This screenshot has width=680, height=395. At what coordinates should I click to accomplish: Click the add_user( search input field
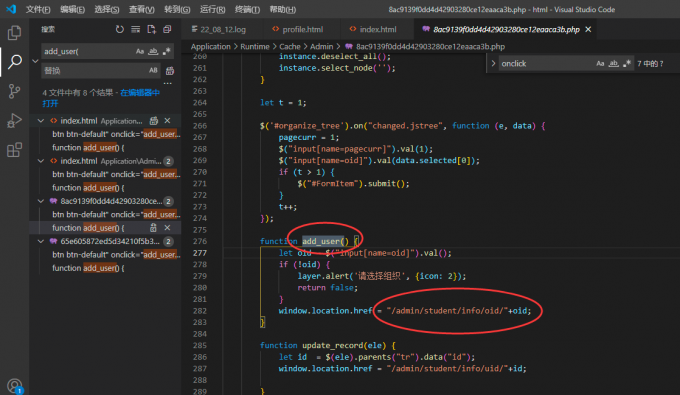coord(88,51)
